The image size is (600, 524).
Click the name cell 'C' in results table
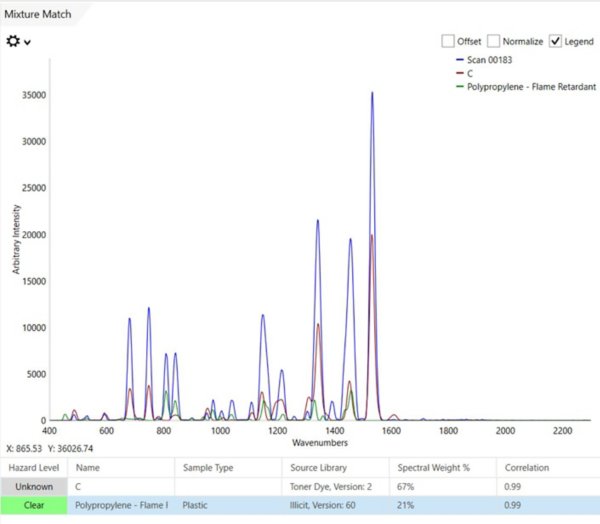pos(121,486)
